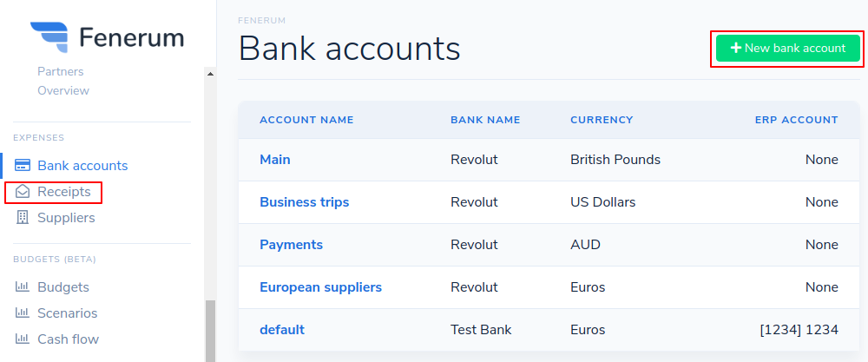Go to Partners in sidebar

click(61, 71)
